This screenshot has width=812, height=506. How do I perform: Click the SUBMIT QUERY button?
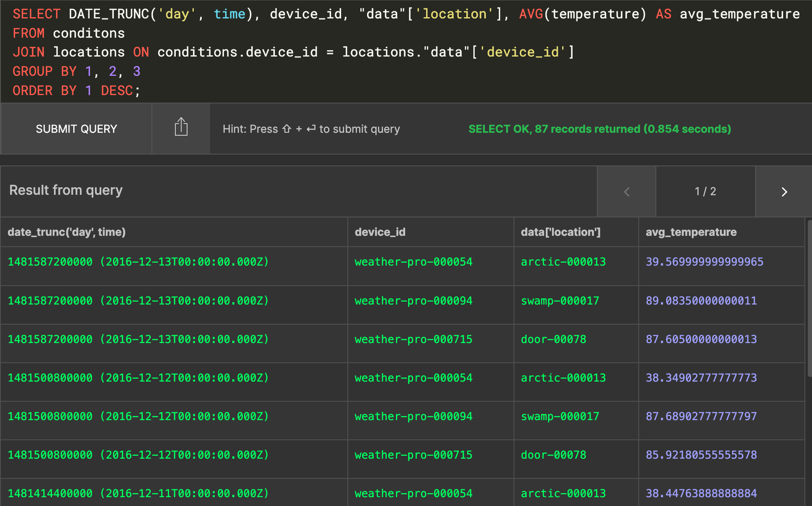(x=76, y=129)
